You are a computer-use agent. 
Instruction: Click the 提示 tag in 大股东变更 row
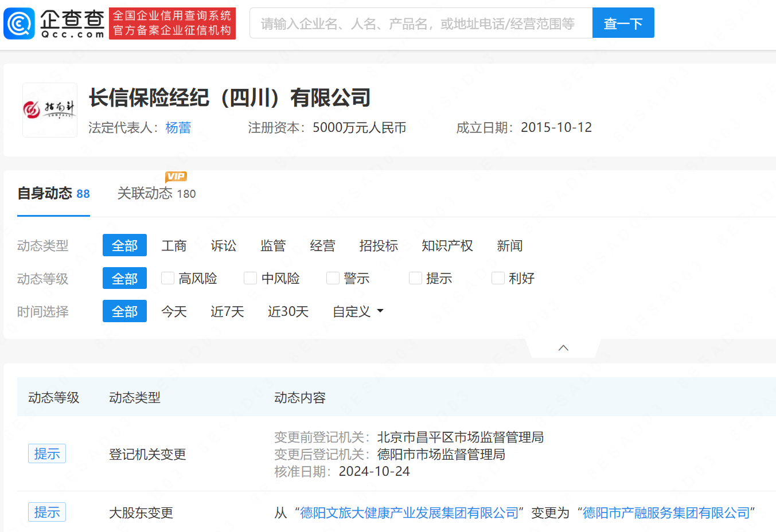point(47,512)
